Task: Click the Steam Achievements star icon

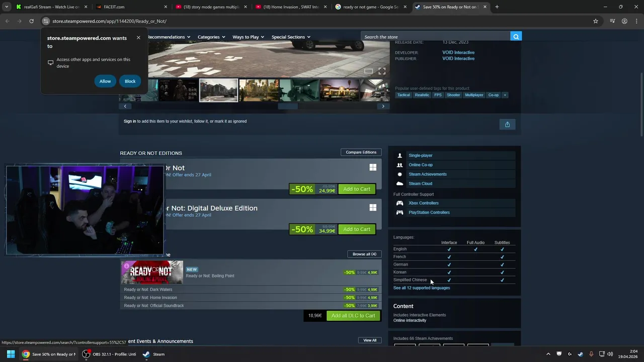Action: (399, 174)
